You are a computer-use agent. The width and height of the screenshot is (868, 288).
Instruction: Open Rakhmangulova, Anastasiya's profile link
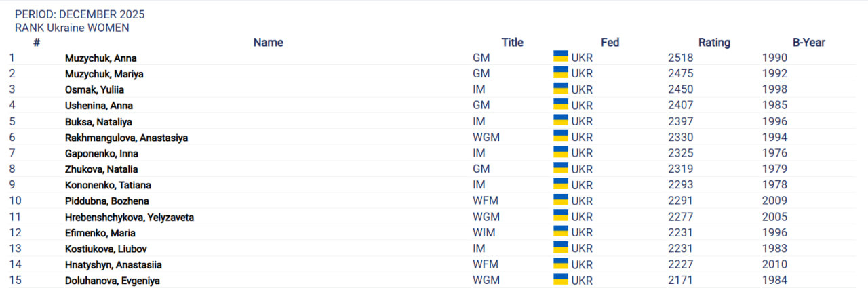click(x=126, y=138)
